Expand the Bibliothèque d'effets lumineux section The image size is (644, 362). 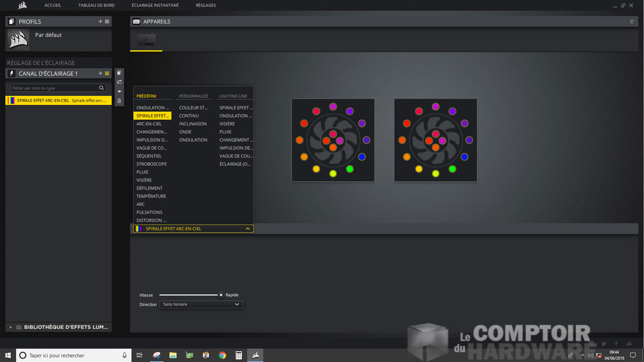point(10,327)
